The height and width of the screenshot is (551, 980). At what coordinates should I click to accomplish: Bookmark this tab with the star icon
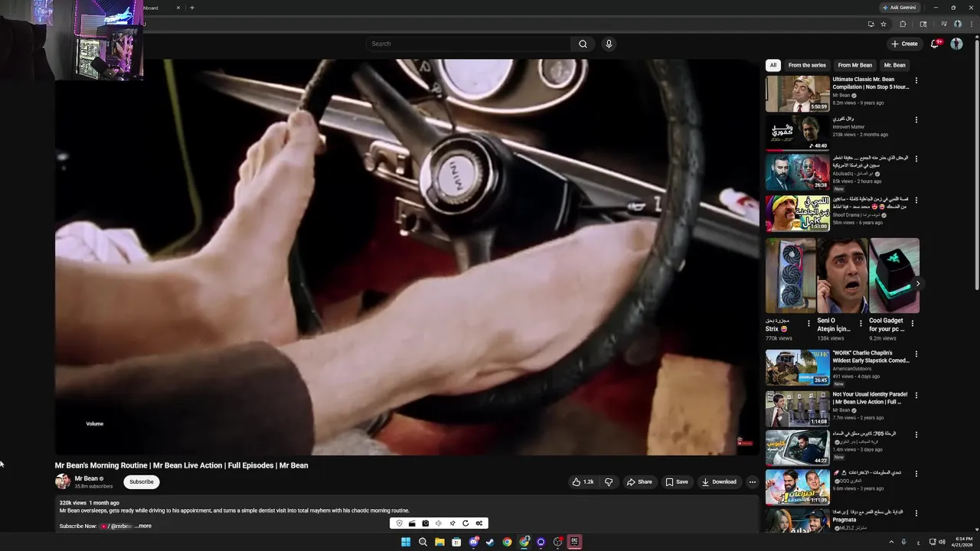[884, 24]
